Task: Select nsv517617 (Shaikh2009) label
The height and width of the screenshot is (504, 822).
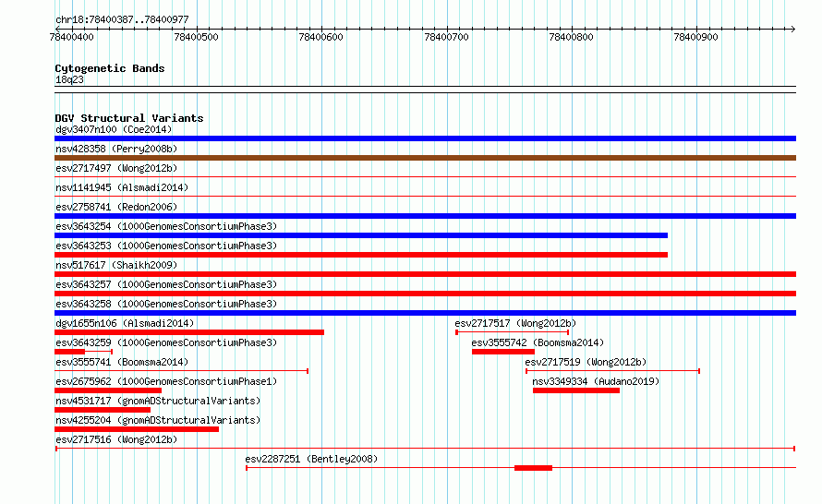Action: 116,265
